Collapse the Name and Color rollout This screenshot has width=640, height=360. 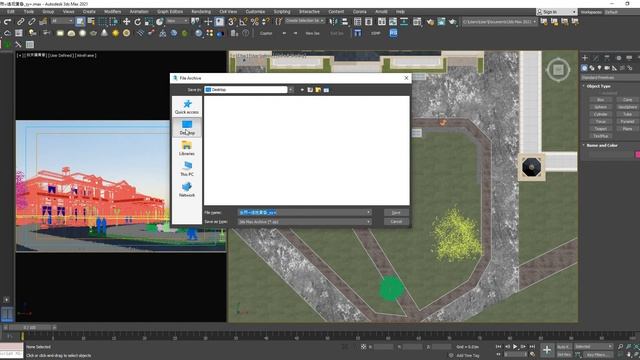(601, 145)
